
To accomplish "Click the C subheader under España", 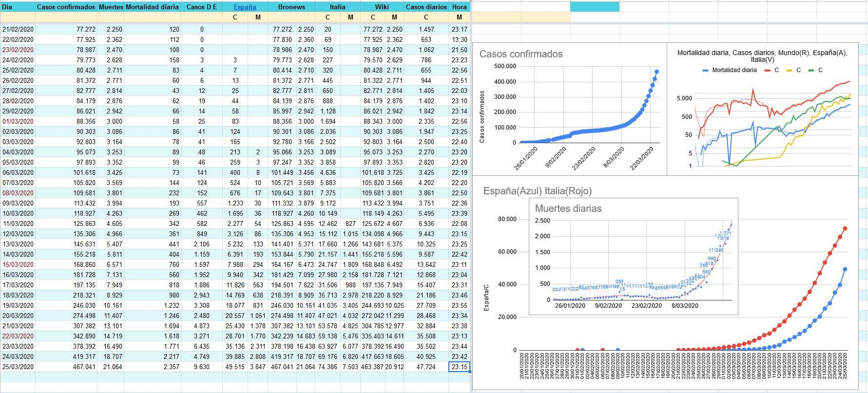I will pos(235,17).
